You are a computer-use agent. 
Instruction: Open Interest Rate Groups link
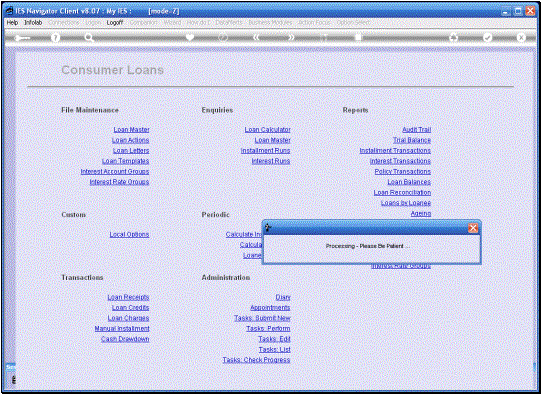click(x=119, y=182)
